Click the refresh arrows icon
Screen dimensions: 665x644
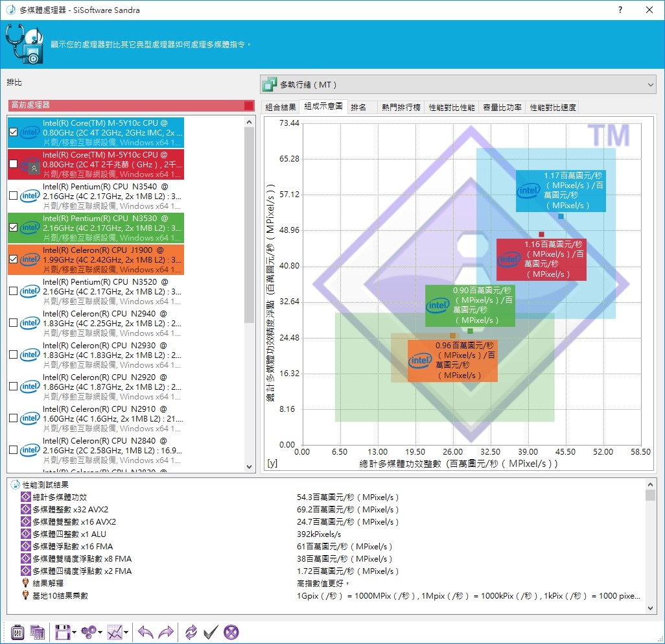191,632
